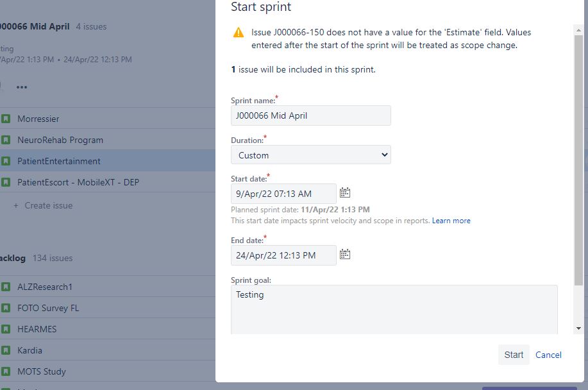Click the story icon beside NeuroRehab Program
This screenshot has width=588, height=390.
pos(6,140)
